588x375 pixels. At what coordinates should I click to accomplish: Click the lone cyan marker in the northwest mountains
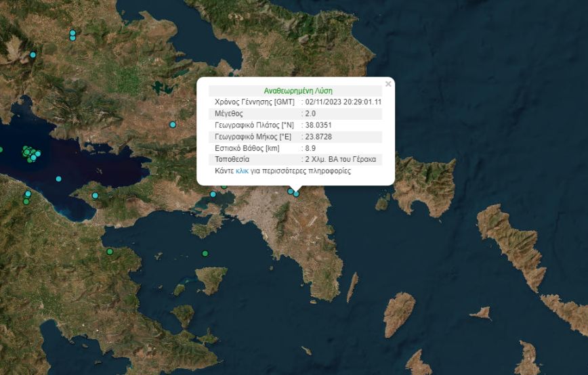click(33, 55)
